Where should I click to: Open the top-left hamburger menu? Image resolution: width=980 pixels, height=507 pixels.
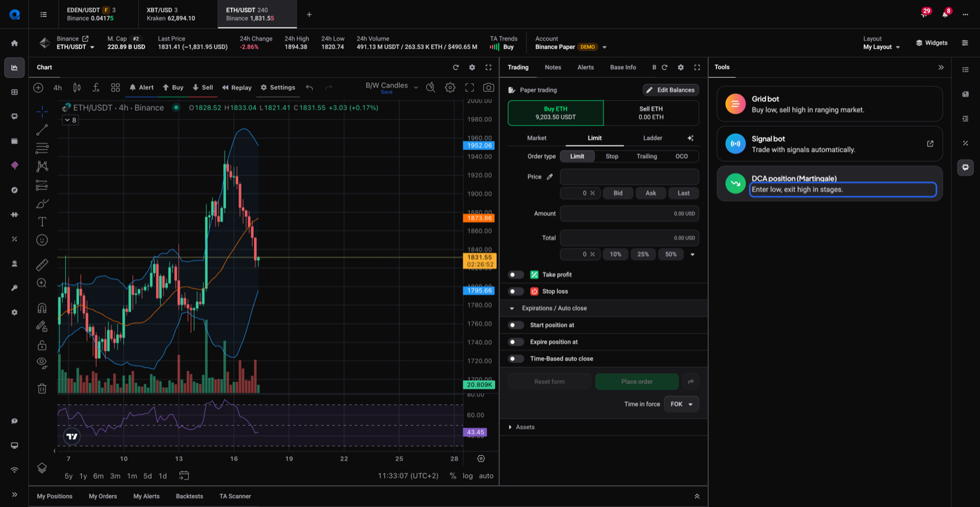pos(43,14)
